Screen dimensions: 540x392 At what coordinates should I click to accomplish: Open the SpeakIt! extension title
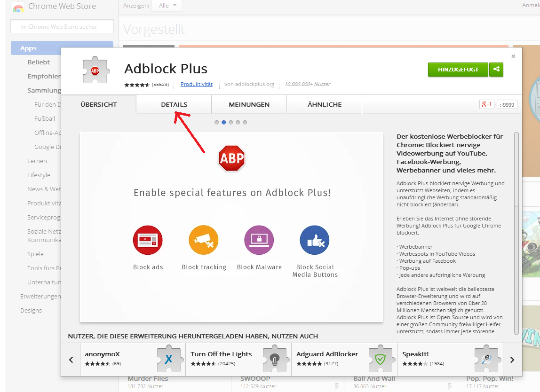(416, 354)
